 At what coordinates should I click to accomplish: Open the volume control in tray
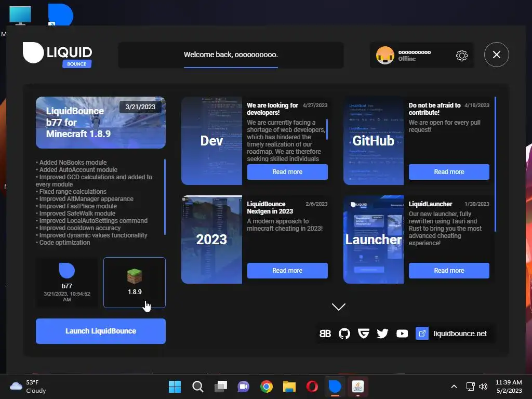[483, 387]
